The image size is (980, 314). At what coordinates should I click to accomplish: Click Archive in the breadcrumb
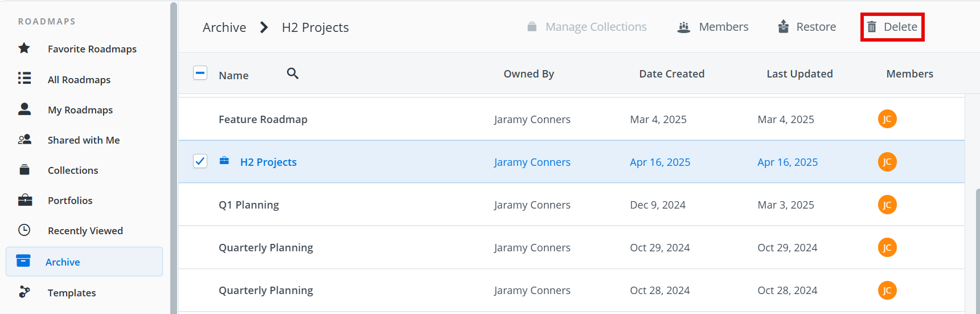click(x=224, y=27)
